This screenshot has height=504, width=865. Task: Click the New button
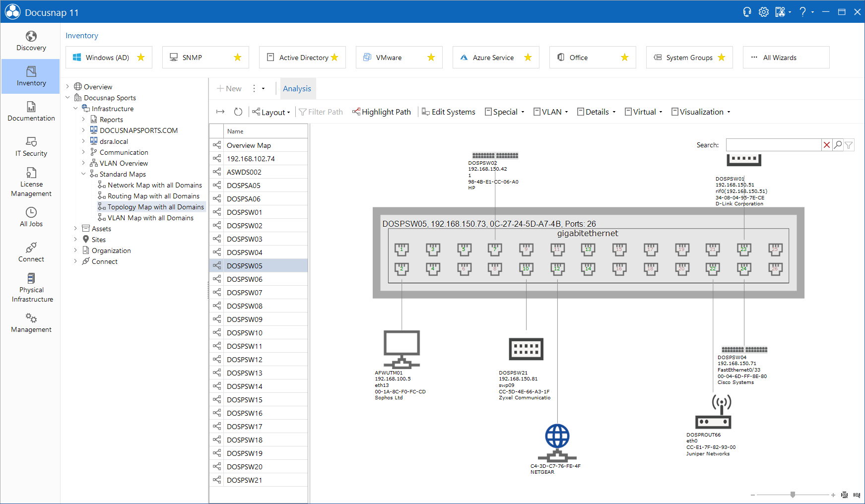point(229,89)
